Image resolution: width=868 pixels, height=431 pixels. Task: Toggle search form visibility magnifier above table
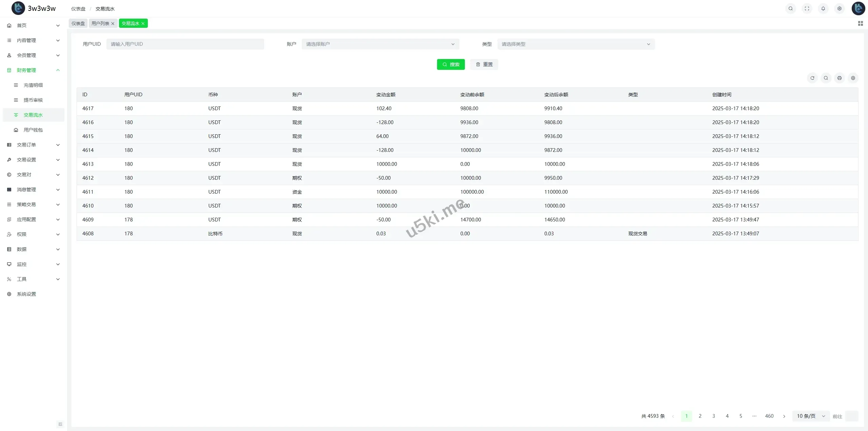pos(826,78)
